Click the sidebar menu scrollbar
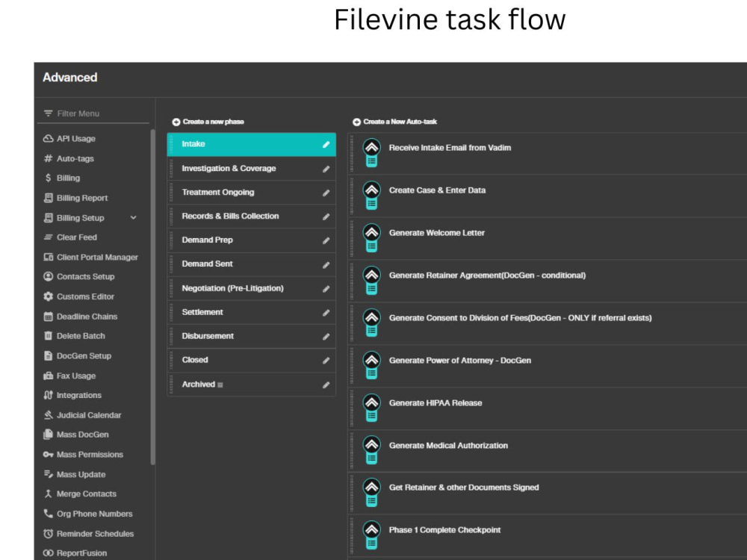The image size is (747, 560). (152, 296)
